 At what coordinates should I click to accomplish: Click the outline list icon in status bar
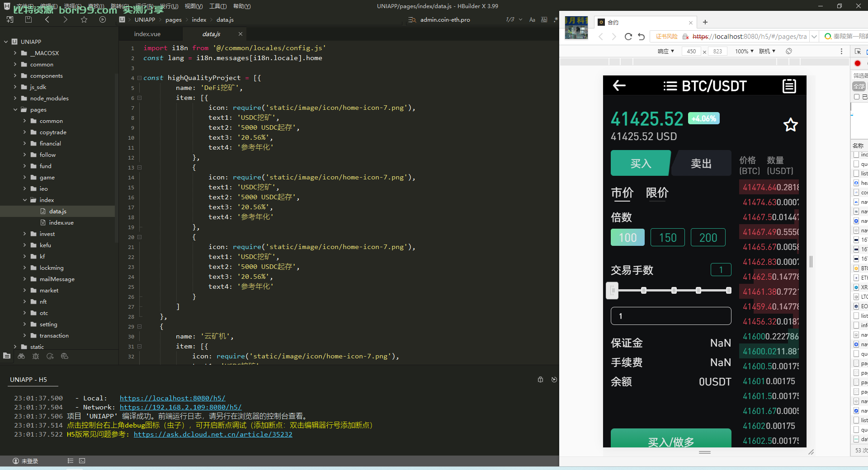click(70, 461)
